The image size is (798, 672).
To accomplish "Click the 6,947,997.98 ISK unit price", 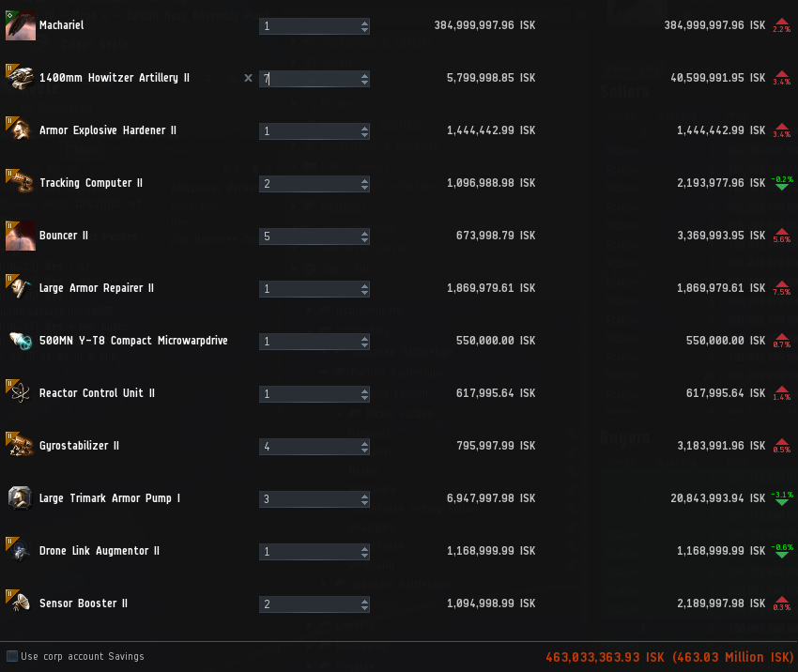I will tap(491, 498).
